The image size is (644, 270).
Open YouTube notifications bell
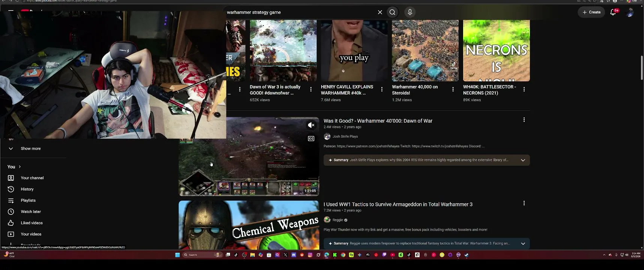tap(613, 12)
